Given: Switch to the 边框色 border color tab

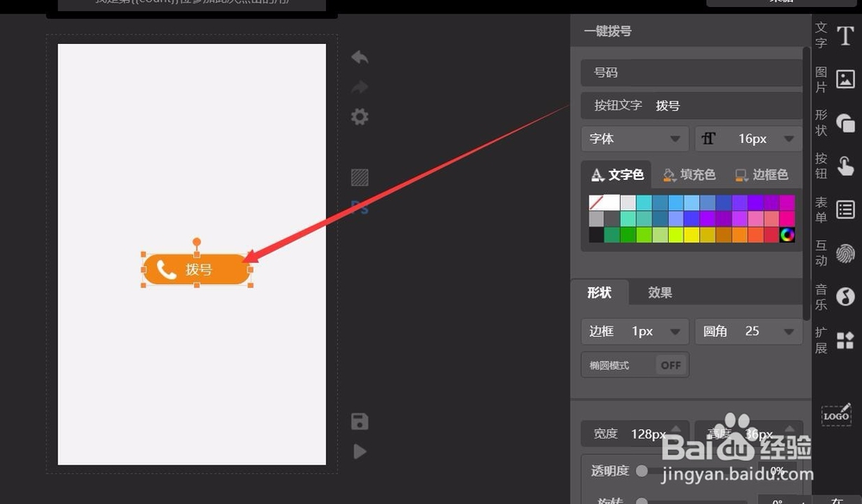Looking at the screenshot, I should click(x=763, y=174).
